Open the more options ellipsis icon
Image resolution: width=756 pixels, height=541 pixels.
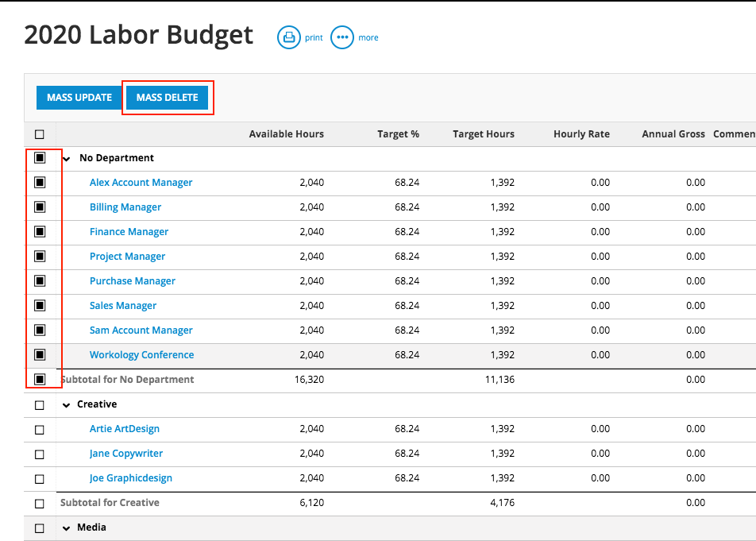coord(341,37)
